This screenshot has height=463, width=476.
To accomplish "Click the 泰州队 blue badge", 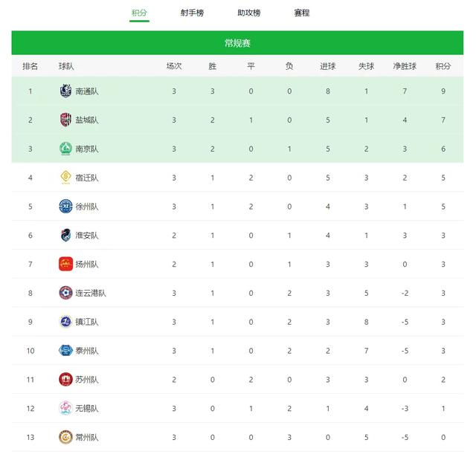I will click(65, 351).
